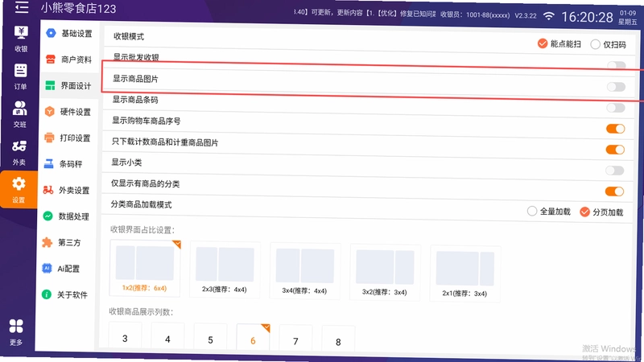
Task: Click the 收银界面占比设置 heading
Action: tap(142, 229)
